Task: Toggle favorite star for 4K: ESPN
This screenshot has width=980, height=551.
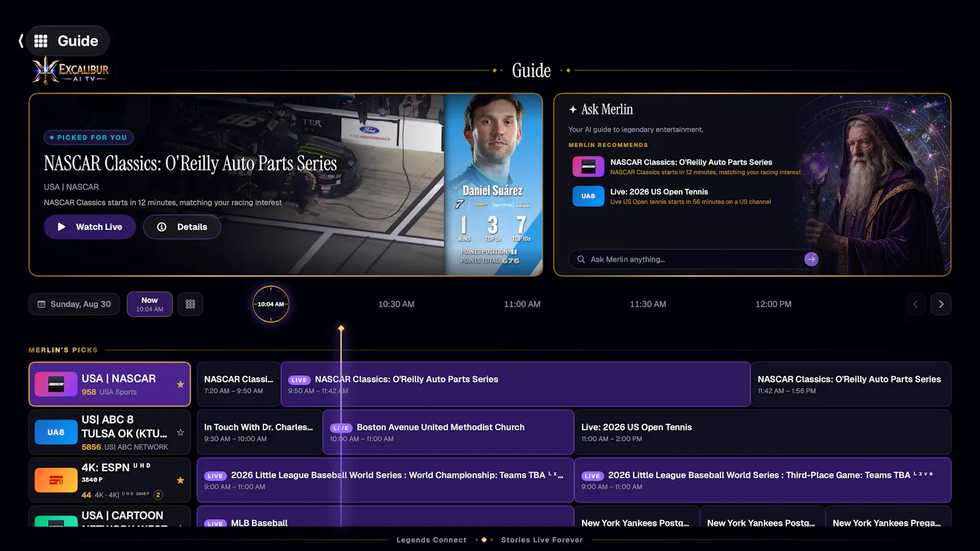Action: [x=180, y=480]
